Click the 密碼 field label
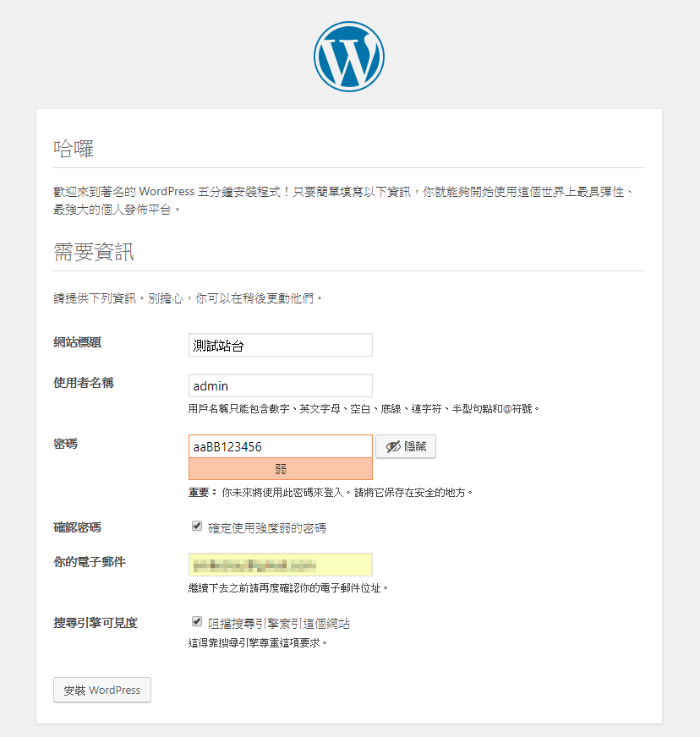The image size is (700, 737). 65,444
